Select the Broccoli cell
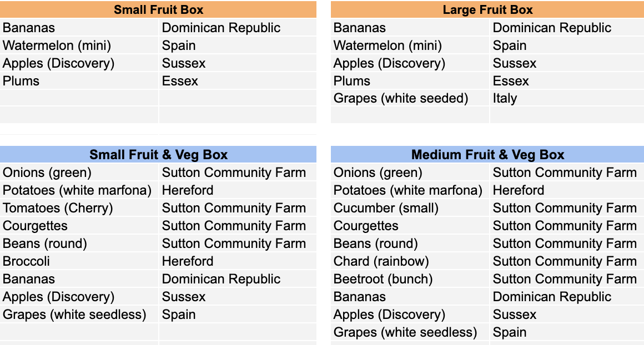 [x=79, y=261]
